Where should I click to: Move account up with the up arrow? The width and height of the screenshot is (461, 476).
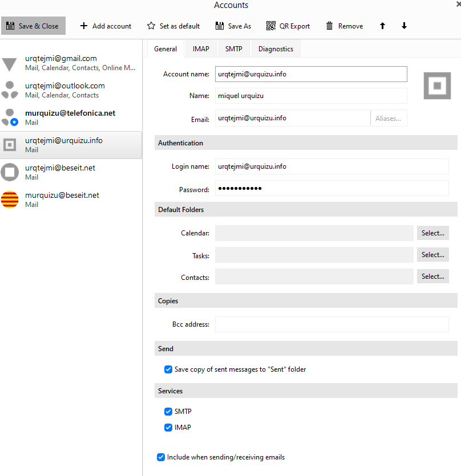point(382,26)
